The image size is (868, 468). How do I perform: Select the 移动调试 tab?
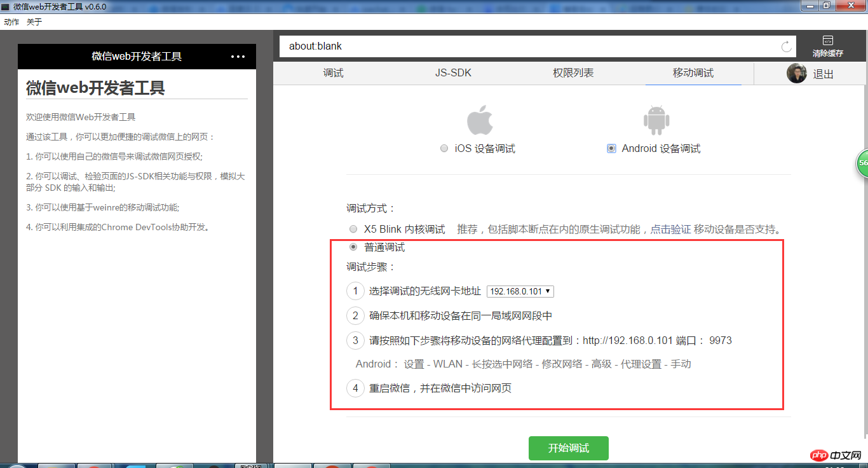tap(693, 73)
